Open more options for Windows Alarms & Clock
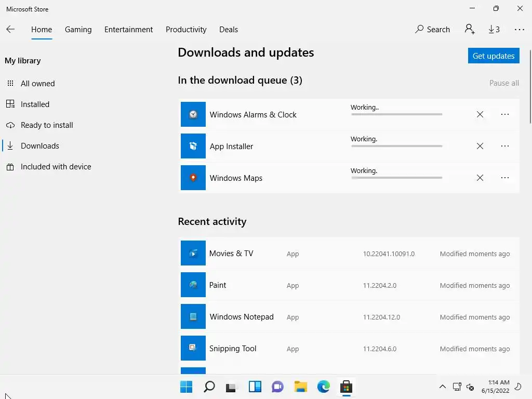Image resolution: width=532 pixels, height=399 pixels. point(505,114)
